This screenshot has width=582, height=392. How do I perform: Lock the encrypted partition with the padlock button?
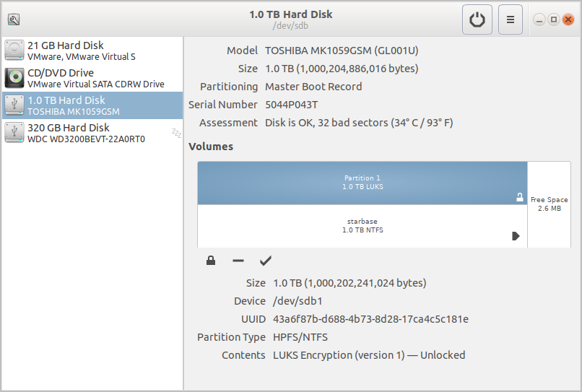pyautogui.click(x=211, y=261)
